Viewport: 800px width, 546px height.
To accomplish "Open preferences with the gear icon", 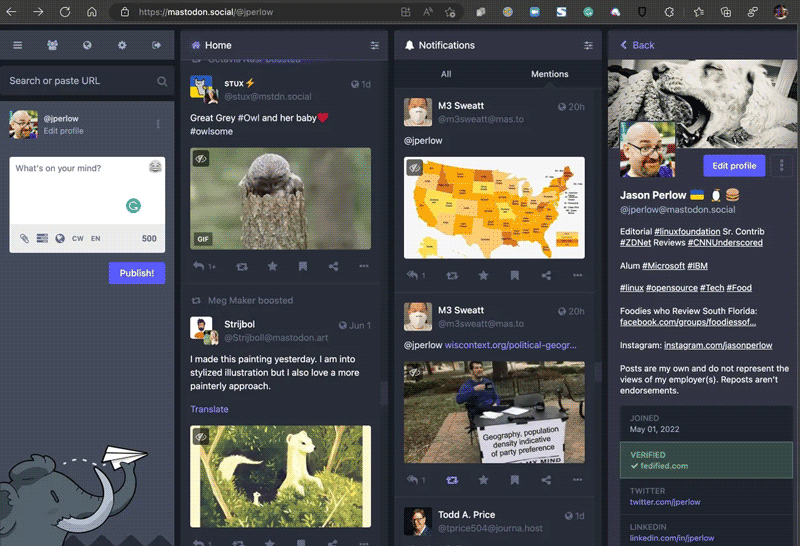I will tap(122, 45).
